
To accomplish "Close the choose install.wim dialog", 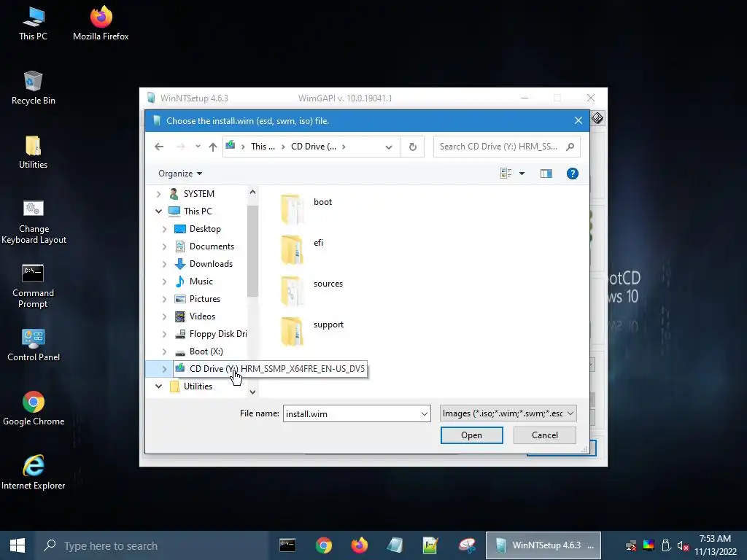I will (578, 120).
